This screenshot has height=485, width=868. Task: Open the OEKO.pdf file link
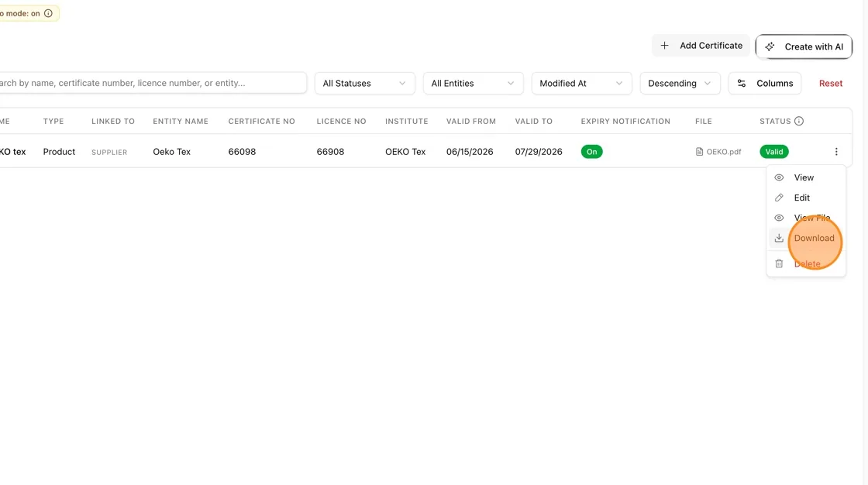pyautogui.click(x=718, y=152)
